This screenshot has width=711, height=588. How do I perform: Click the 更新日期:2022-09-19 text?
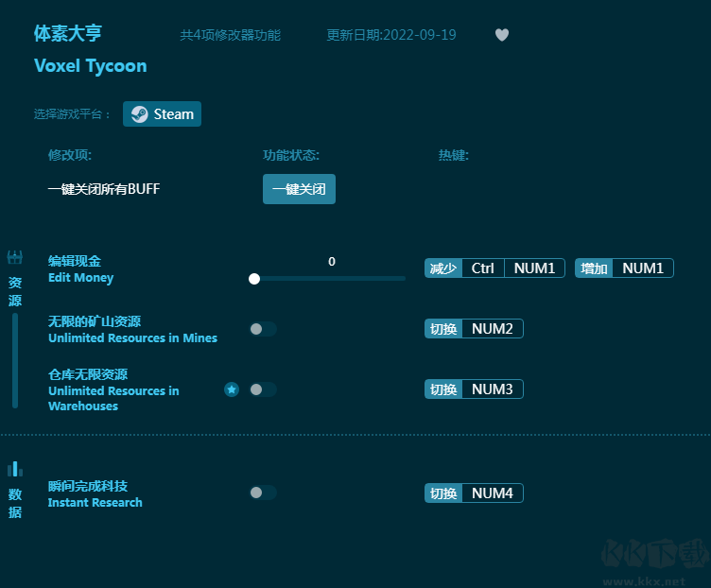pyautogui.click(x=391, y=35)
